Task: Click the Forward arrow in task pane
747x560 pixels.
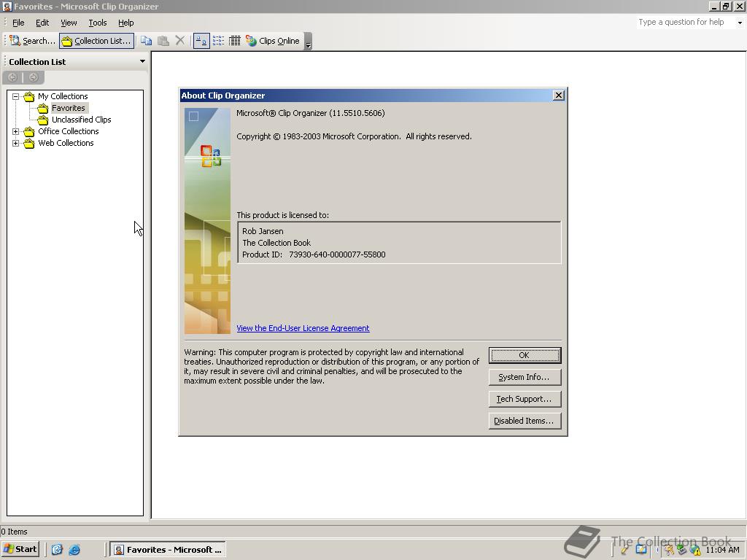Action: (x=34, y=77)
